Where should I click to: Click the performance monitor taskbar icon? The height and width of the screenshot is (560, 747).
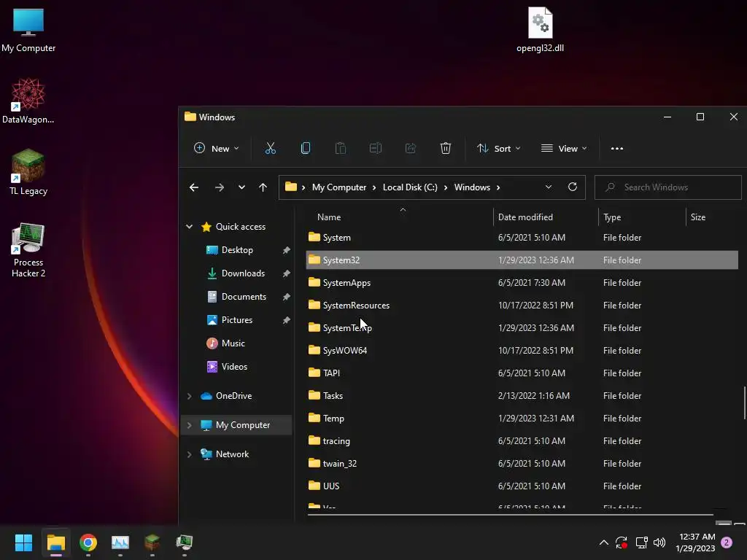click(x=120, y=542)
